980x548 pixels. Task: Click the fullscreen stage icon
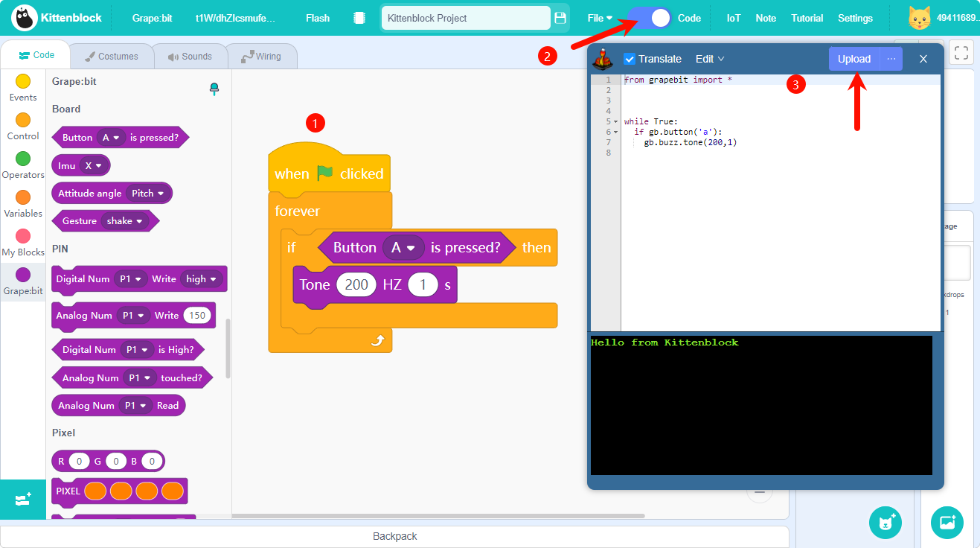click(961, 53)
